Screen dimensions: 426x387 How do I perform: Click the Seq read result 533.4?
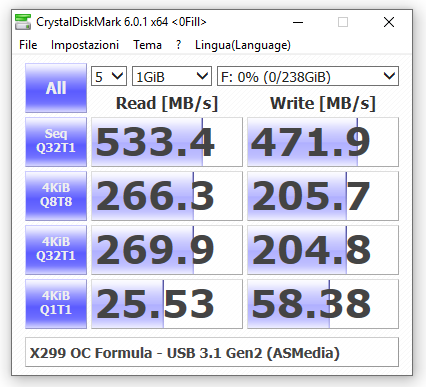[167, 142]
